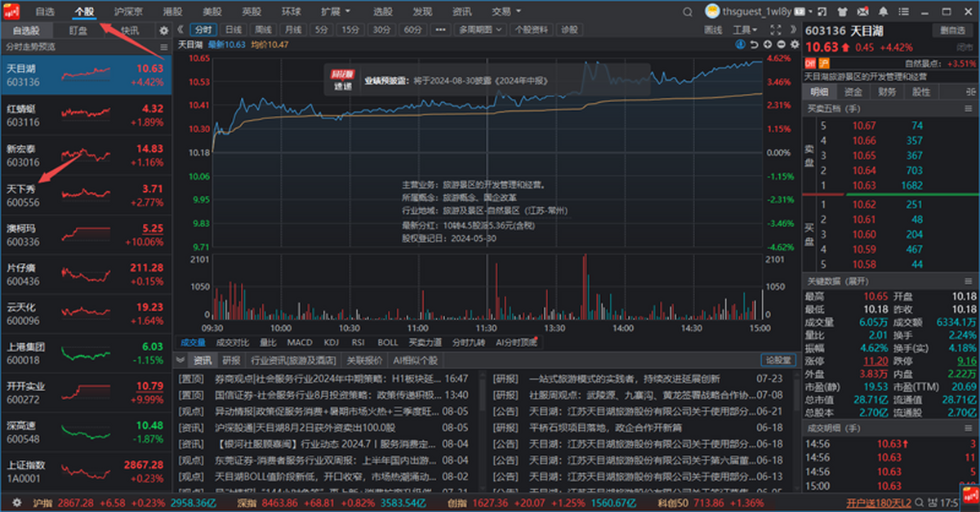
Task: Select the 分时 period toggle
Action: (203, 29)
